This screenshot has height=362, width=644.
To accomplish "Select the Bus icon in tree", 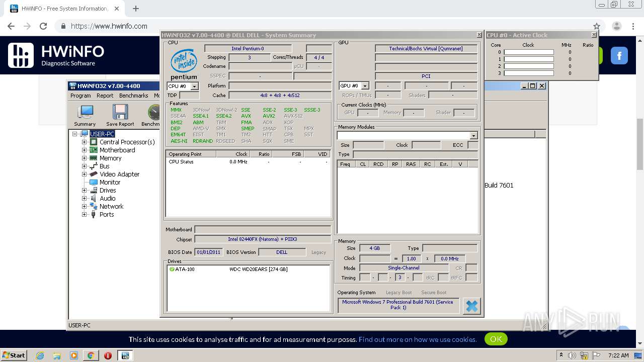I will click(94, 166).
